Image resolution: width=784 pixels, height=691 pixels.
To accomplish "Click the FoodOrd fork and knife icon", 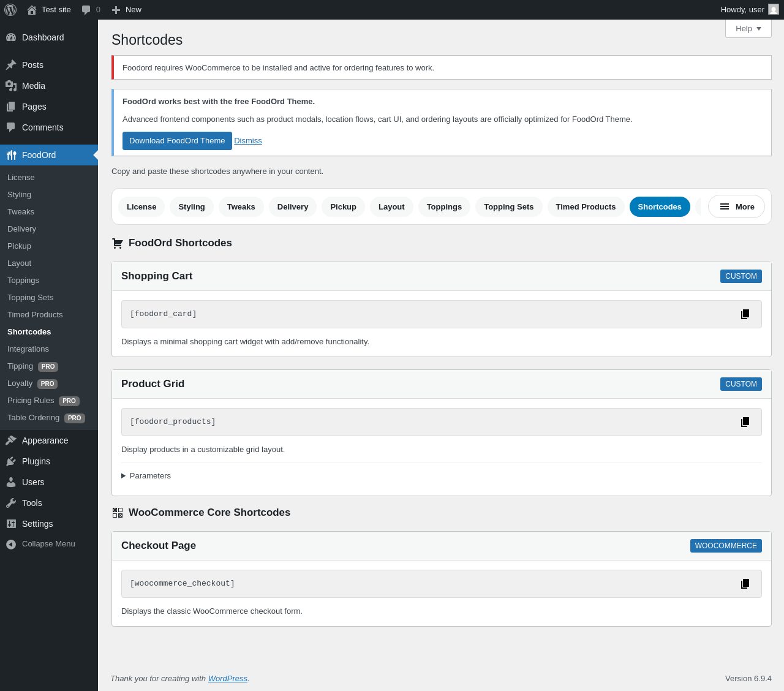I will tap(11, 155).
